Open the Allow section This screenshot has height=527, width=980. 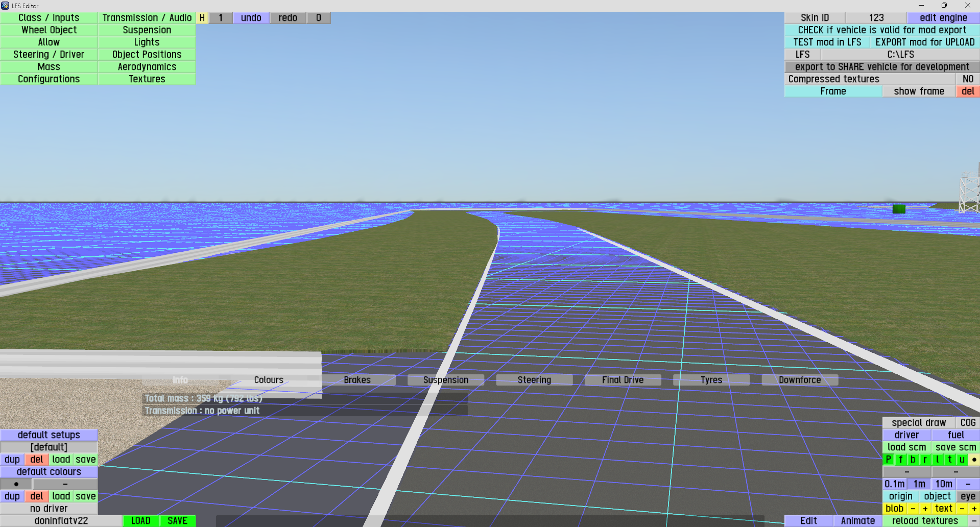[49, 42]
